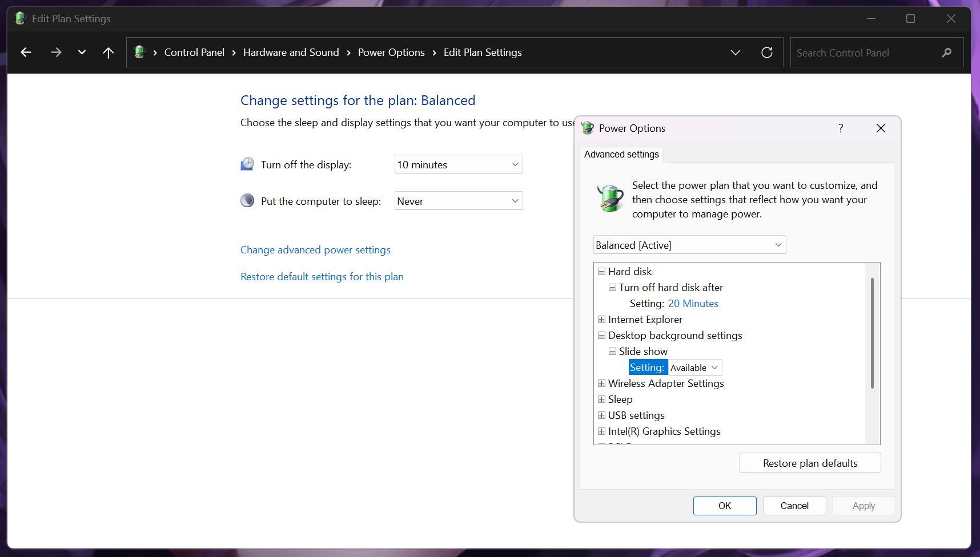
Task: Click the Control Panel icon in address bar
Action: click(x=140, y=53)
